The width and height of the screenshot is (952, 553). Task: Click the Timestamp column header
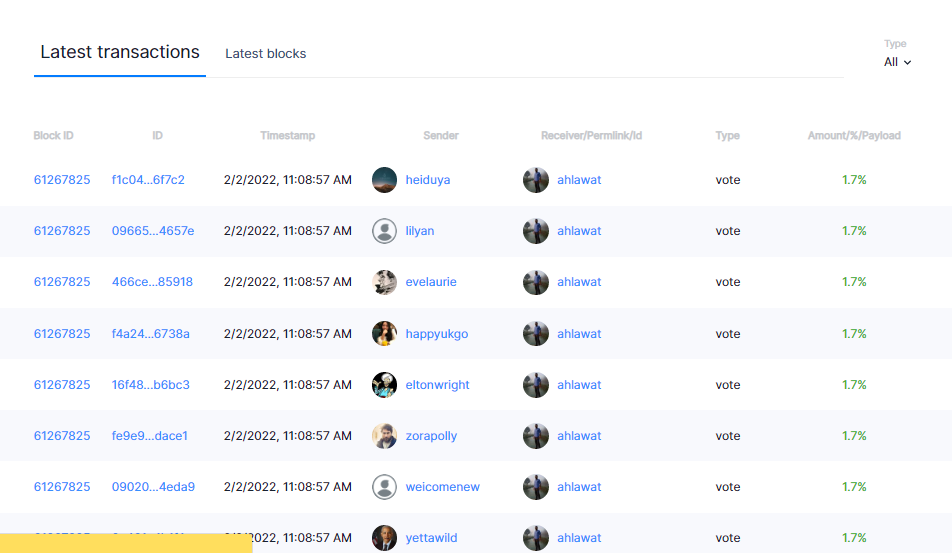coord(288,135)
